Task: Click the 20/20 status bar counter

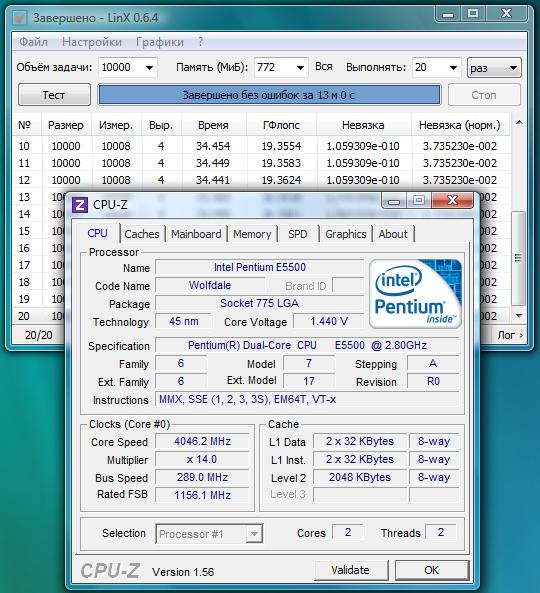Action: (x=39, y=335)
